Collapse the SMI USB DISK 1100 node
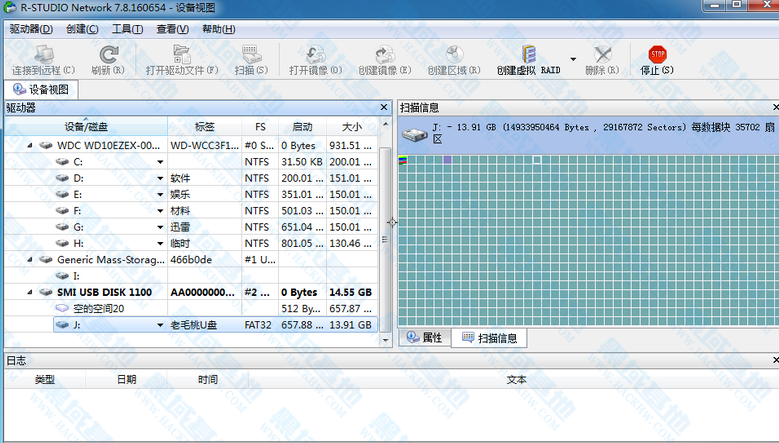The height and width of the screenshot is (443, 779). coord(30,292)
